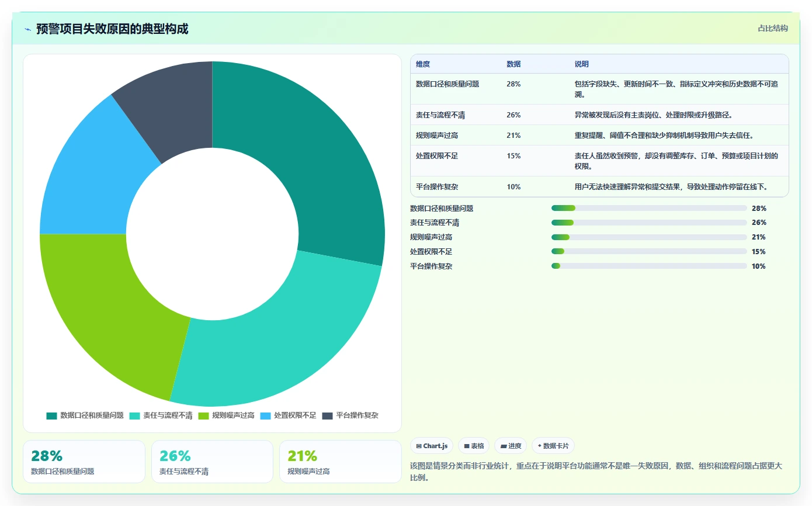This screenshot has width=812, height=506.
Task: Toggle the 责任与流程不清 legend color swatch
Action: (134, 415)
